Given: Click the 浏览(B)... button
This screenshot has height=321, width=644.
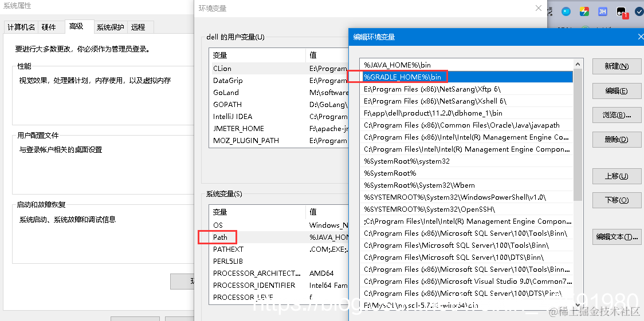Looking at the screenshot, I should [x=616, y=115].
